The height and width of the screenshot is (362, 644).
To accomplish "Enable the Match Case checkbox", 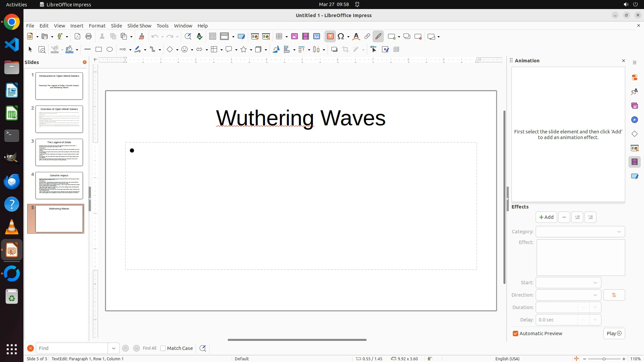I will (x=163, y=348).
